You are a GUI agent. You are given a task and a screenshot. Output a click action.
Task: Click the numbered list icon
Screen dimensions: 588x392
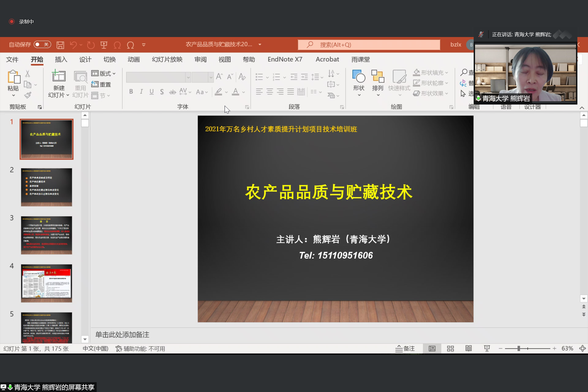coord(276,77)
